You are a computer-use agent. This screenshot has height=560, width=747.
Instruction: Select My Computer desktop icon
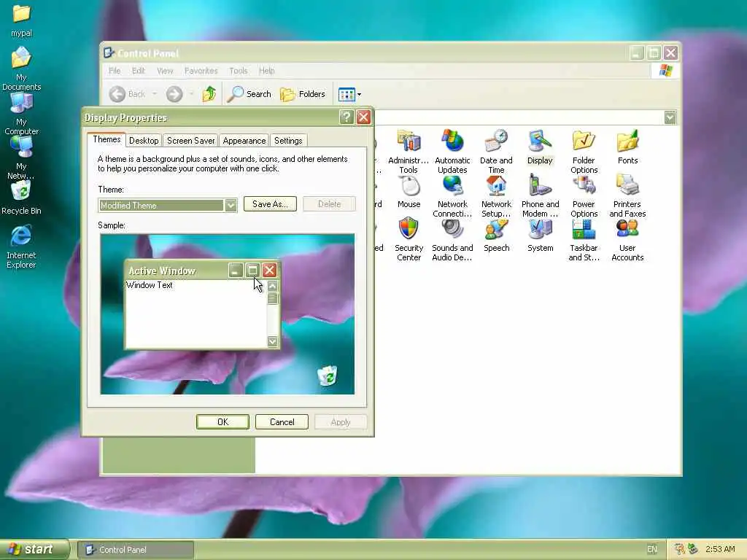coord(21,113)
